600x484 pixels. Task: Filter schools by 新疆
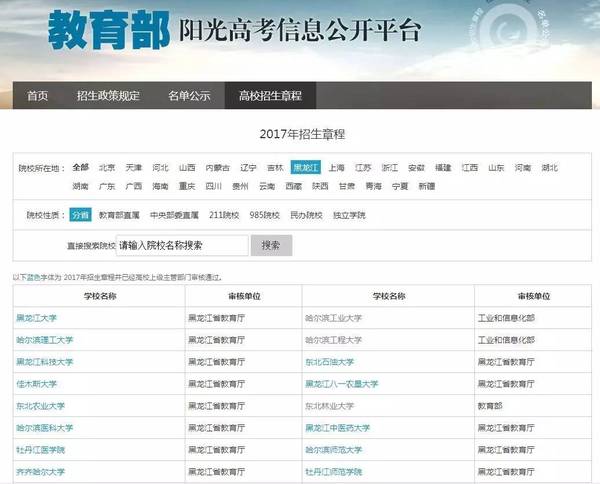point(427,186)
